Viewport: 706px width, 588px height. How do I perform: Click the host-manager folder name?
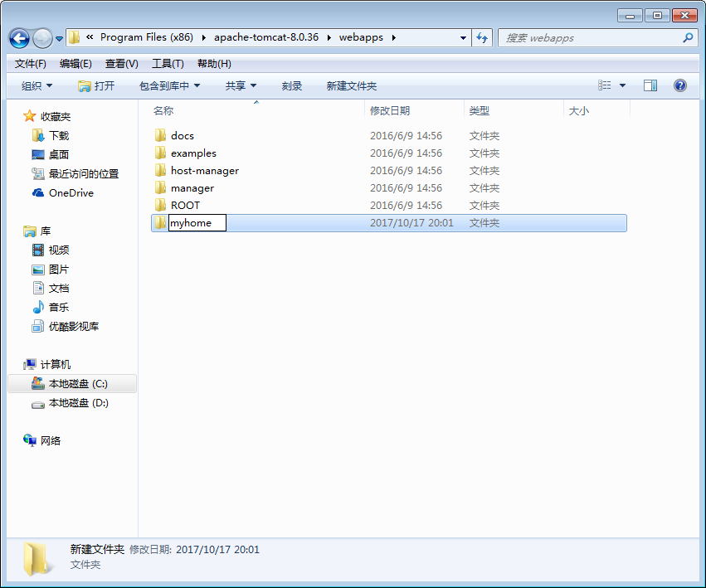point(205,171)
